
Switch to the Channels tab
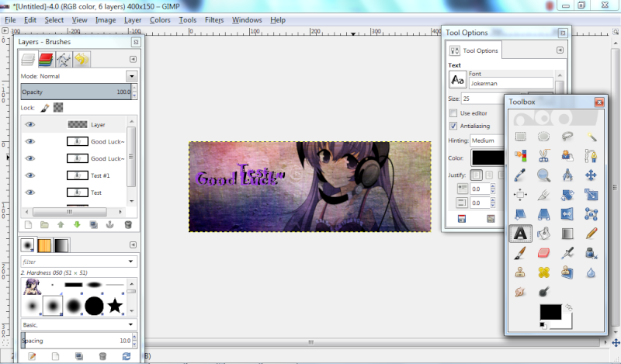click(x=46, y=60)
